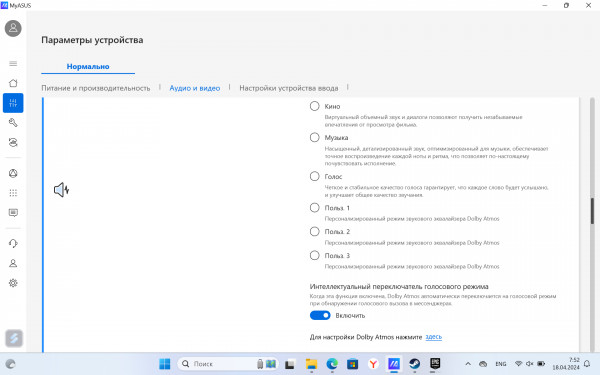
Task: Open the apps grid dots icon
Action: point(13,193)
